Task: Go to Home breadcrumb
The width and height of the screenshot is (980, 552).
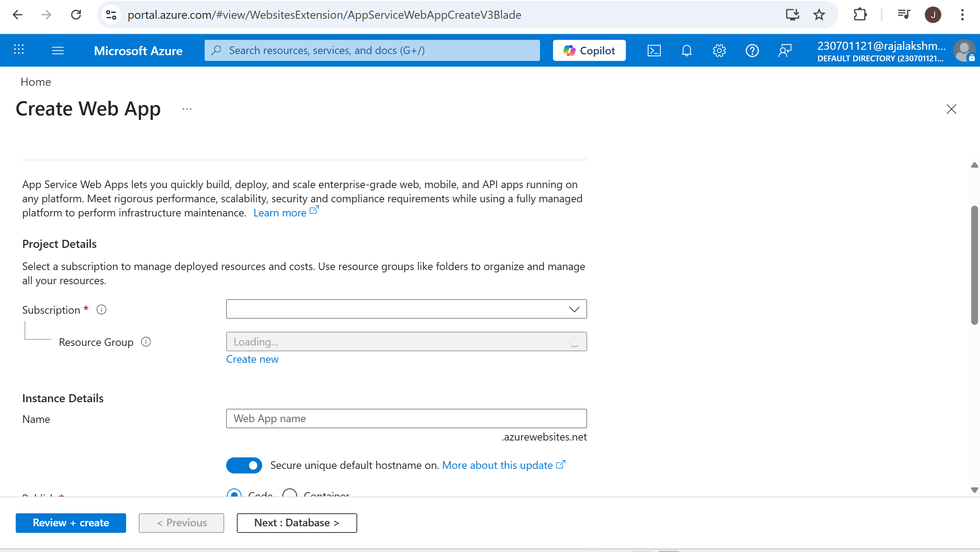Action: pos(36,82)
